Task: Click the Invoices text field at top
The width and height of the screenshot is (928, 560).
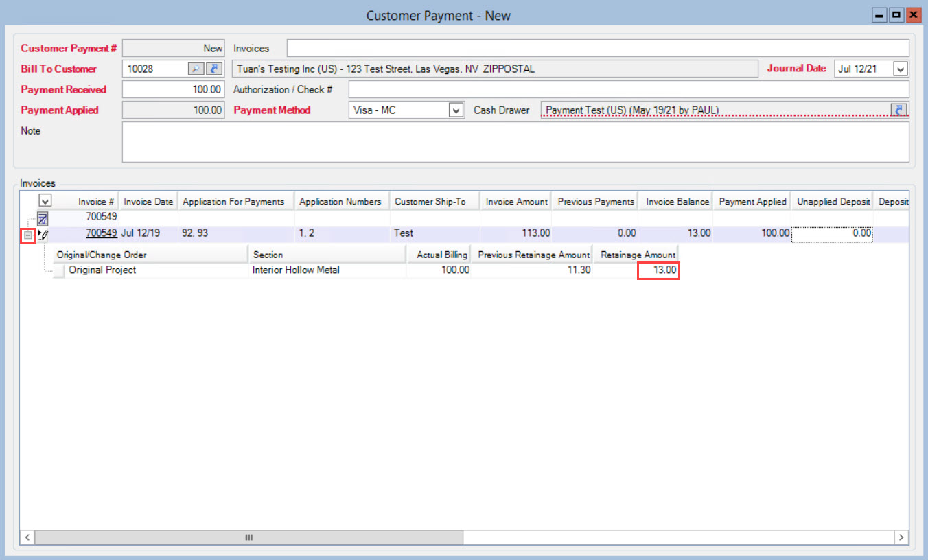Action: click(x=598, y=48)
